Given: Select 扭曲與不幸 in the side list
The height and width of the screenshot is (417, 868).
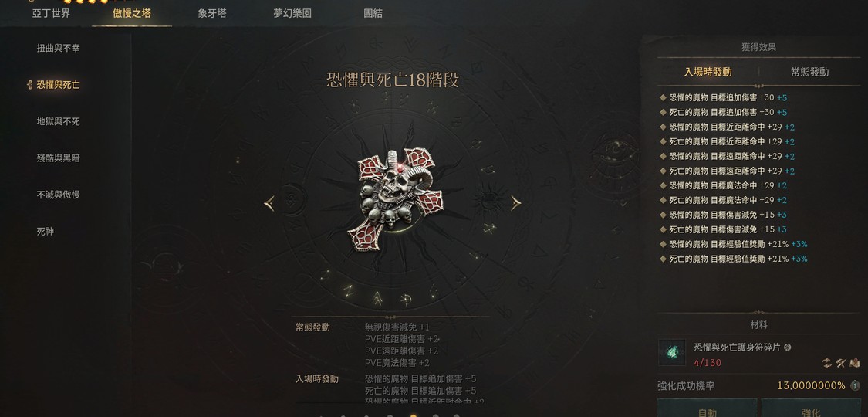Looking at the screenshot, I should pos(58,48).
